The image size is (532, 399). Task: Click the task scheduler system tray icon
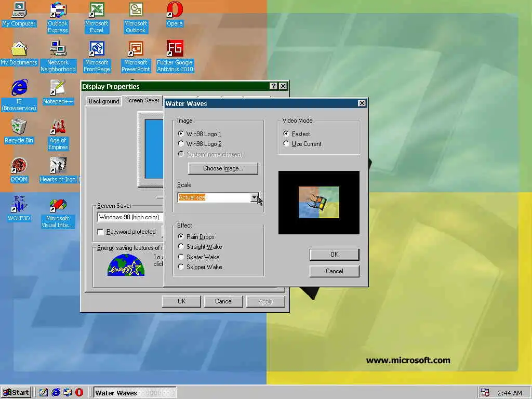[x=485, y=393]
